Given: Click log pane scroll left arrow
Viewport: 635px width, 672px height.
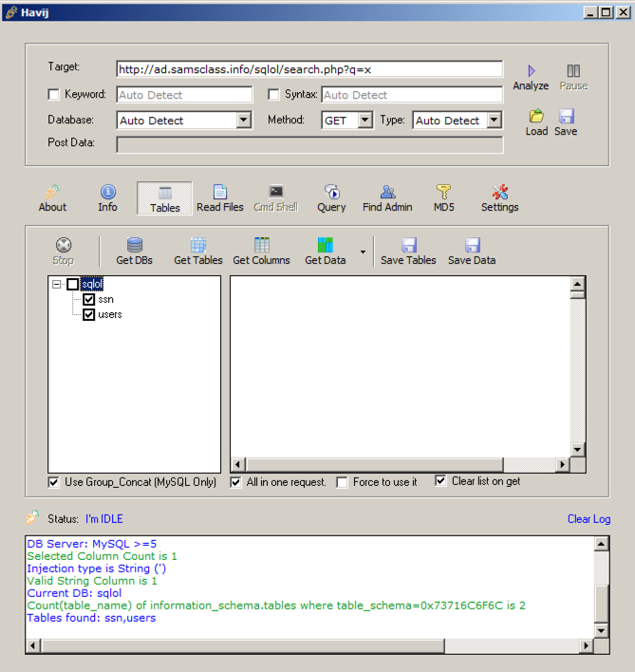Looking at the screenshot, I should pos(33,645).
